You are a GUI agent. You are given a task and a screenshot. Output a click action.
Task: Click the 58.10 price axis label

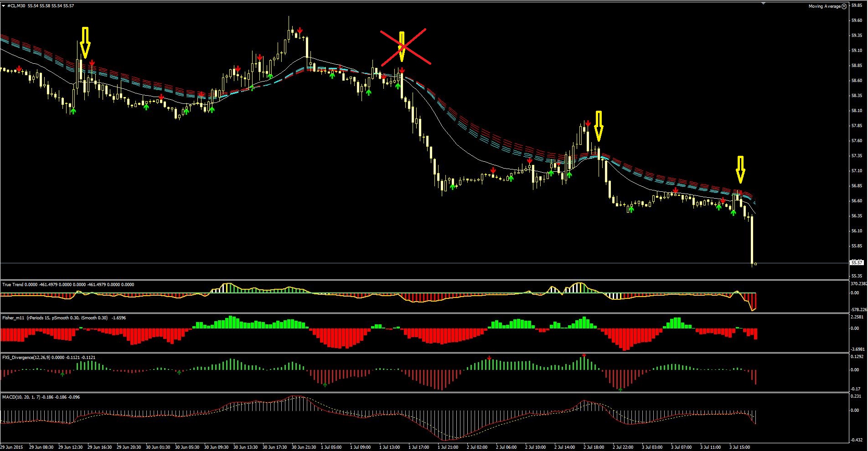point(857,111)
